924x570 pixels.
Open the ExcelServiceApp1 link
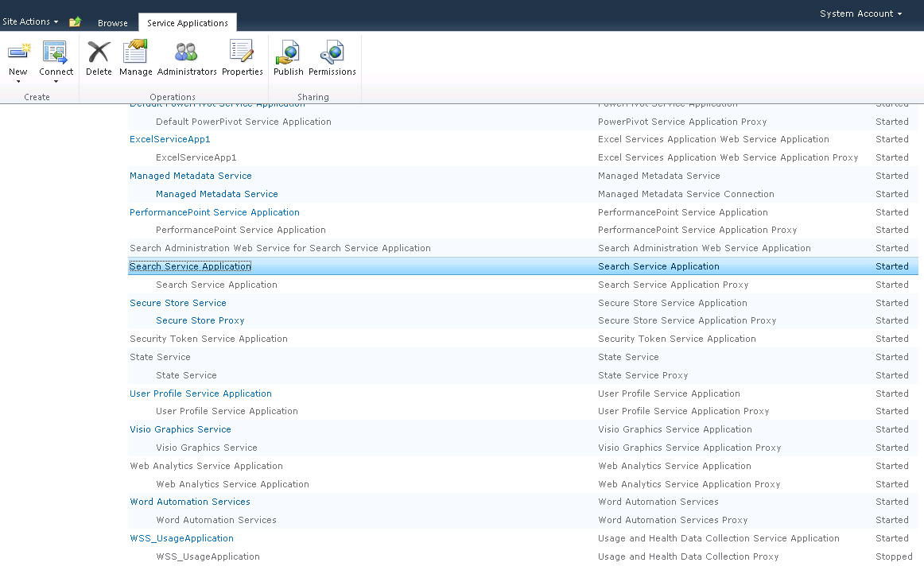169,140
